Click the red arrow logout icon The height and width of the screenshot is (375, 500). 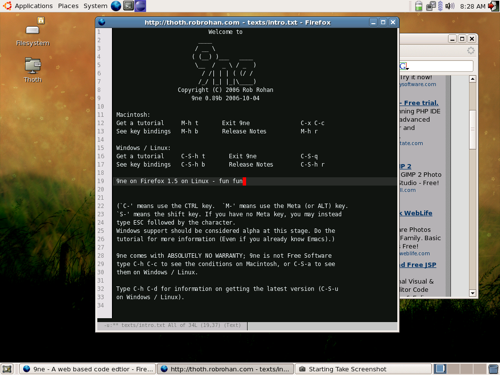pos(493,6)
